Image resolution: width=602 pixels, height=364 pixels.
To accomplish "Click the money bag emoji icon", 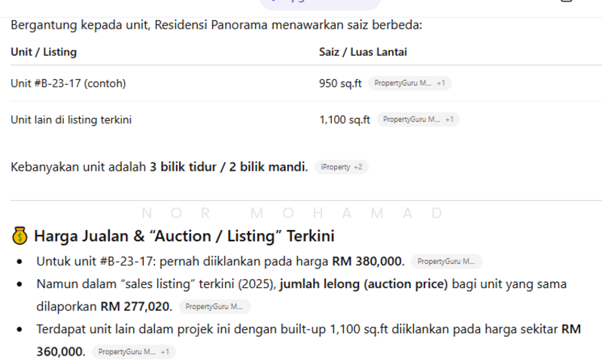I will (20, 237).
